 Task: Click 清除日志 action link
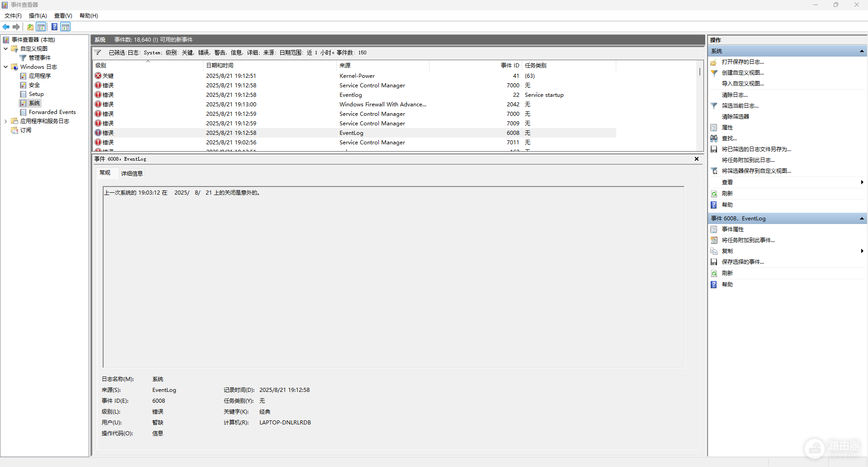(x=735, y=95)
